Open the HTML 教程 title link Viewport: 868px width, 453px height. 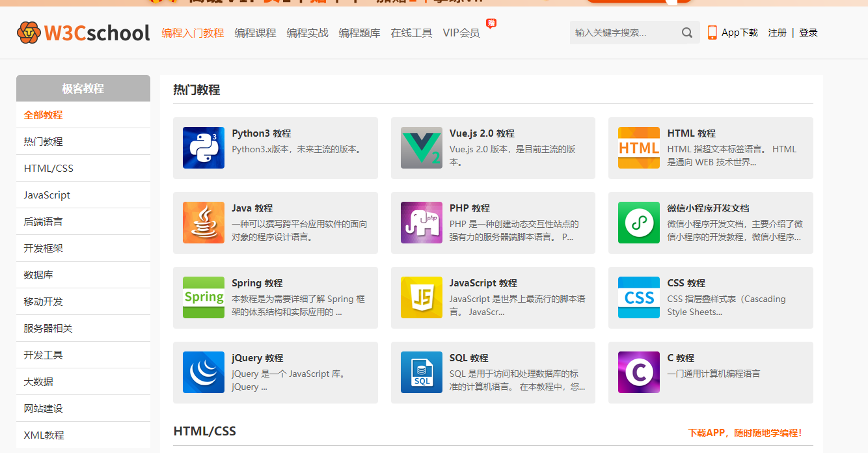pyautogui.click(x=692, y=133)
